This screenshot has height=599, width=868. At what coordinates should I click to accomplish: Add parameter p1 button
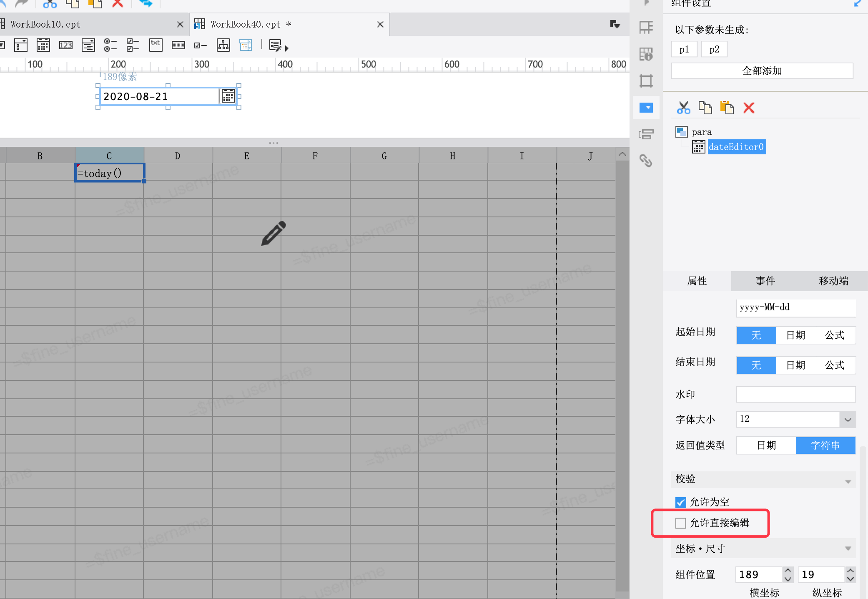click(684, 50)
